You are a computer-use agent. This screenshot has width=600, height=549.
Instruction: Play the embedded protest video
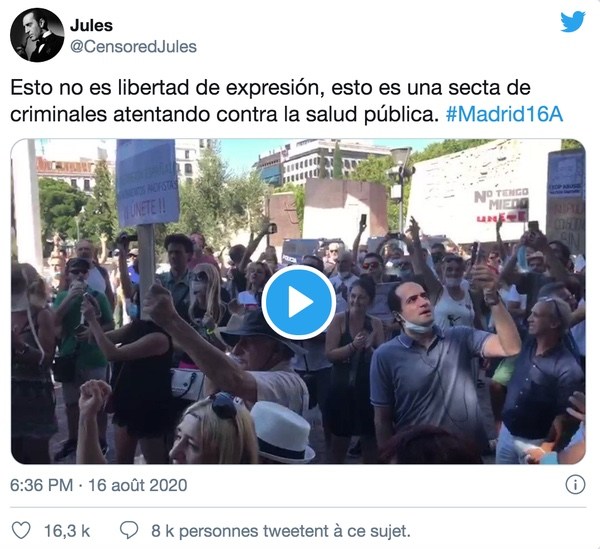pyautogui.click(x=298, y=302)
